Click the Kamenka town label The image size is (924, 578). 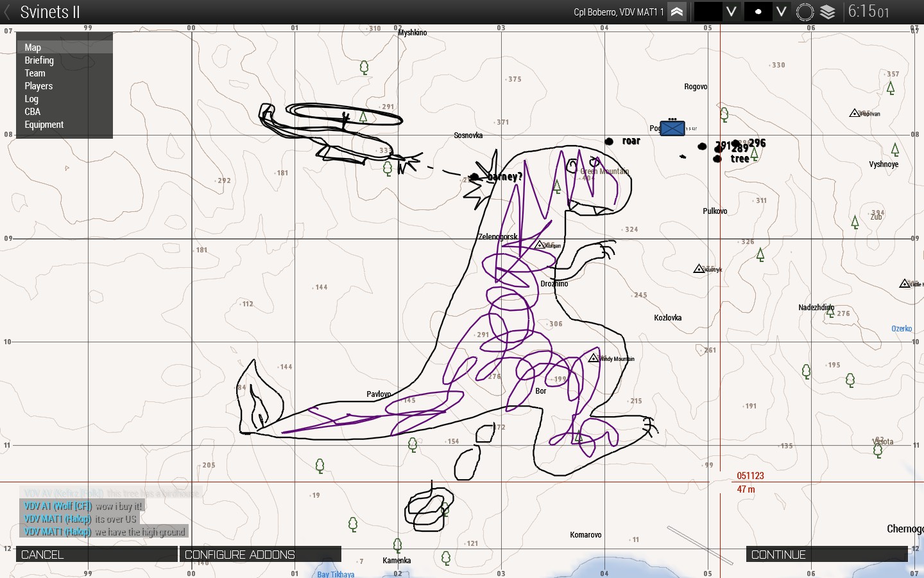point(397,561)
